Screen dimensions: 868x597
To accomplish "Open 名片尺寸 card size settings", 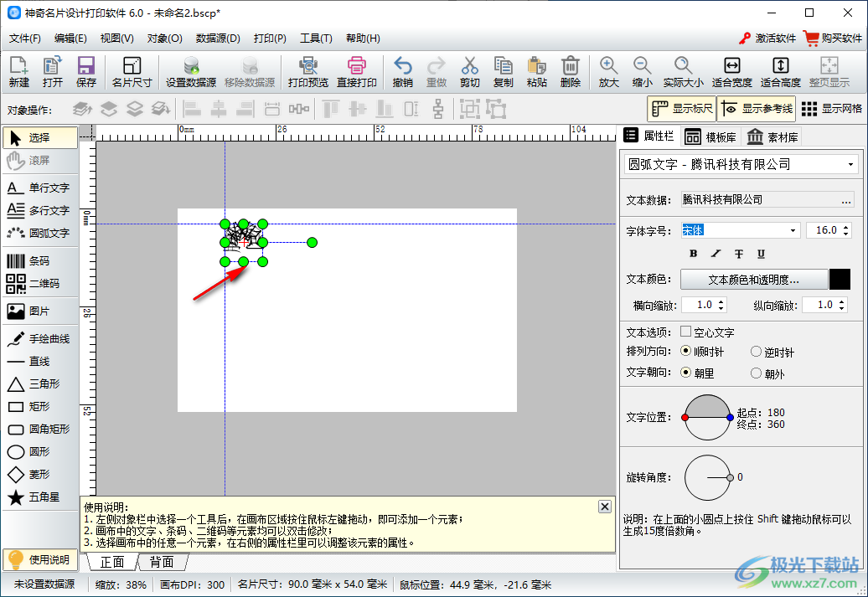I will pyautogui.click(x=132, y=72).
